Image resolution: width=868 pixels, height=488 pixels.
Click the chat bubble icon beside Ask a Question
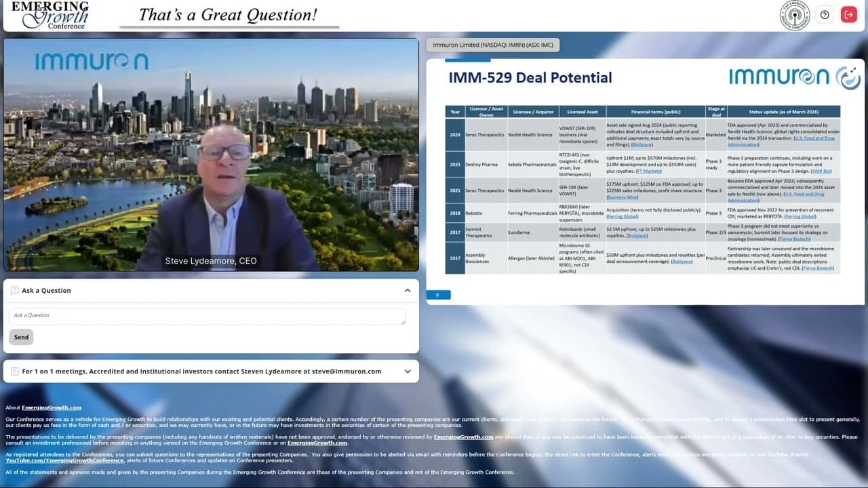pos(15,290)
